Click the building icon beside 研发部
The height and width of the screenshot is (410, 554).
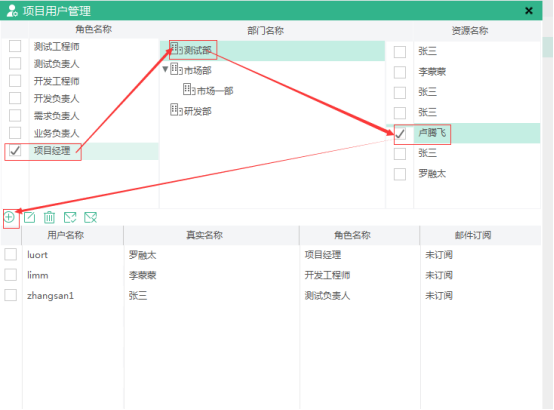coord(175,110)
